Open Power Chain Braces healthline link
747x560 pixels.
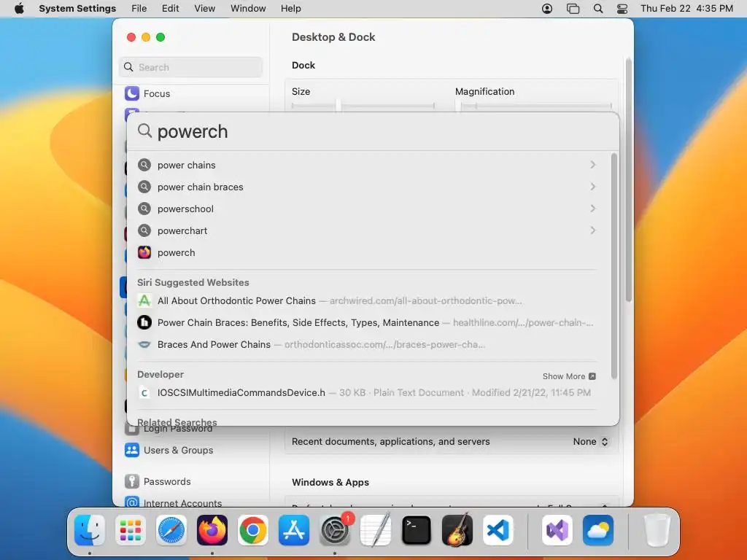[x=366, y=323]
